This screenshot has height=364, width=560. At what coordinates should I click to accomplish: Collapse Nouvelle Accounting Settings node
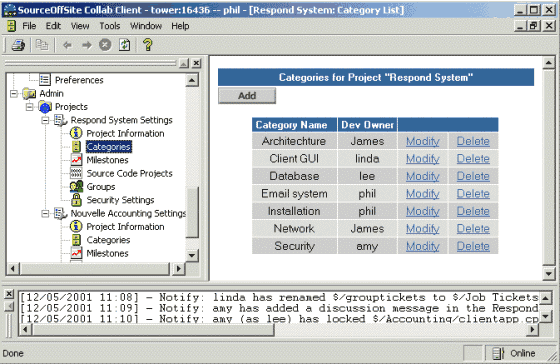click(45, 214)
